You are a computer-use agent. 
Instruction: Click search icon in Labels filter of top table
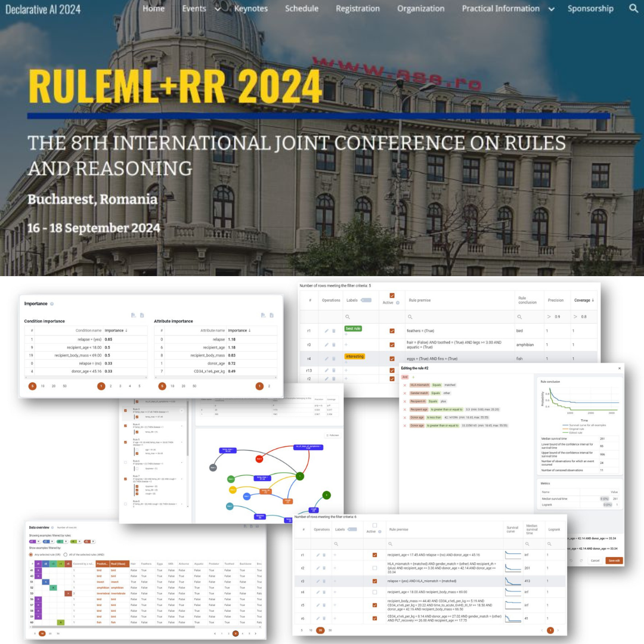348,317
